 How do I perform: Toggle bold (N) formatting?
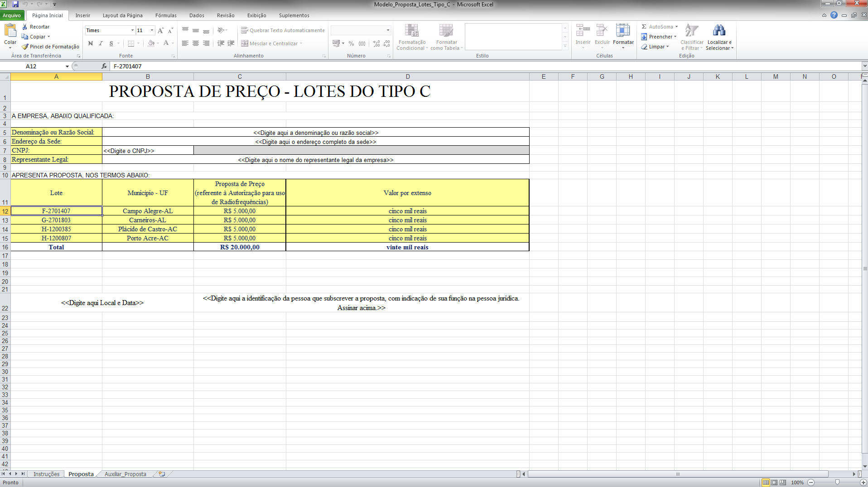coord(90,43)
